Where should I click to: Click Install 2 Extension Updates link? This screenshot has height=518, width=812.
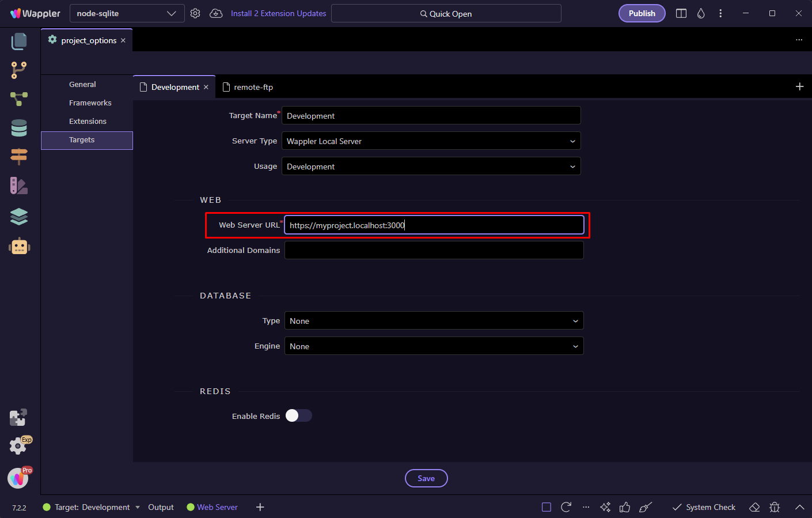tap(278, 13)
